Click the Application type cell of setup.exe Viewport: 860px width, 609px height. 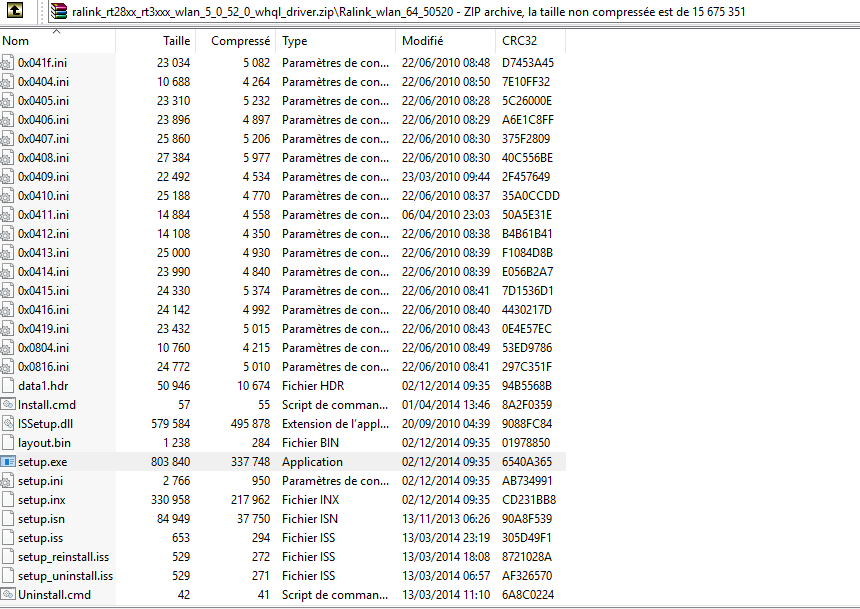pos(312,462)
